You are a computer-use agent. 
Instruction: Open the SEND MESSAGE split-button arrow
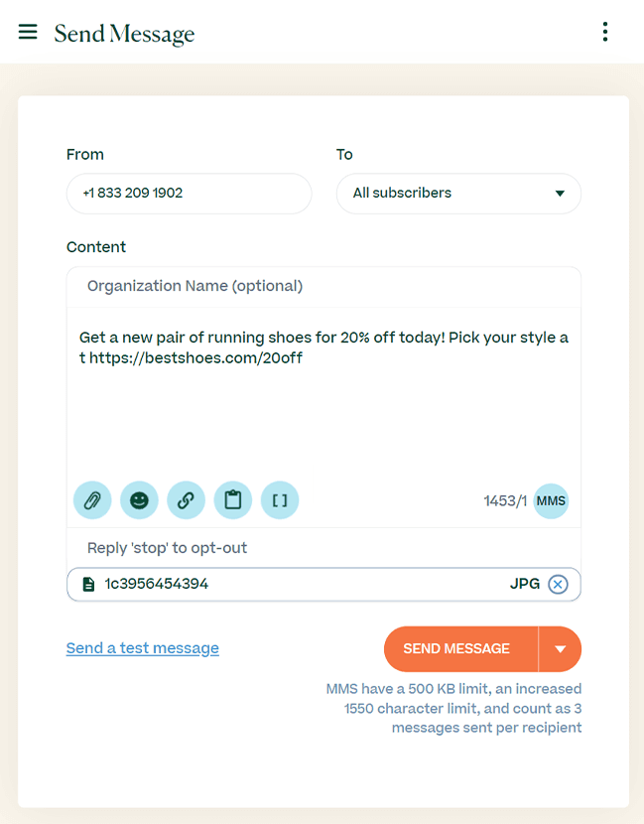tap(561, 648)
